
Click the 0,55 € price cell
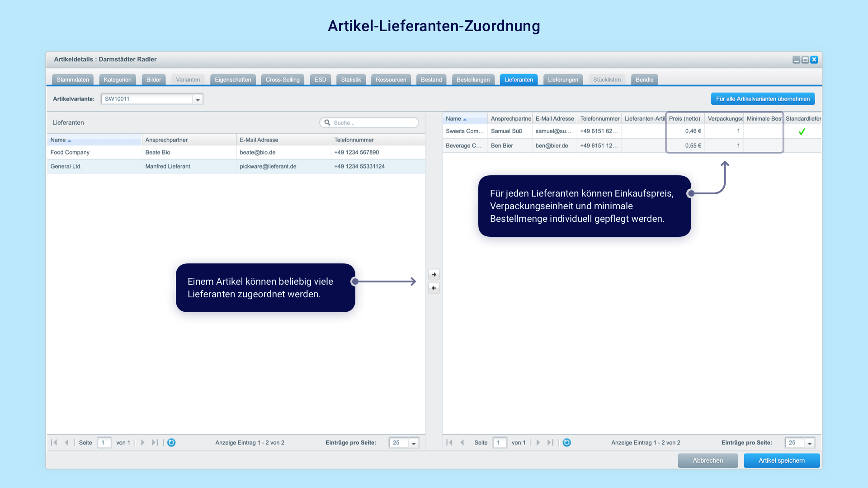coord(685,145)
